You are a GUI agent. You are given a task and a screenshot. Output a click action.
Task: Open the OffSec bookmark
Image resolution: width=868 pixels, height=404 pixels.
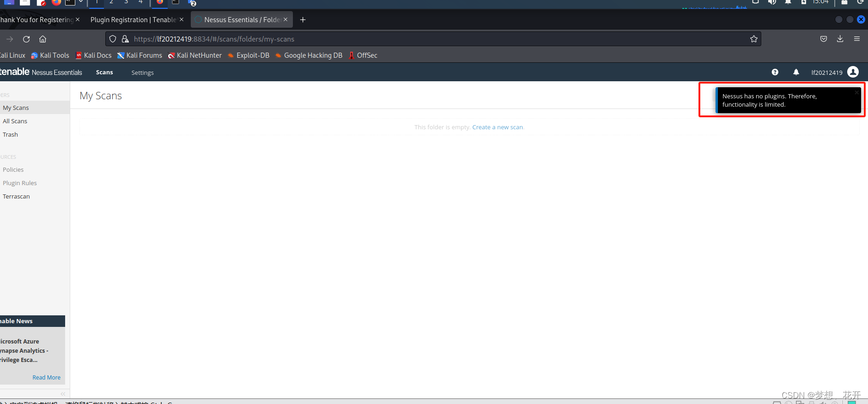(363, 55)
